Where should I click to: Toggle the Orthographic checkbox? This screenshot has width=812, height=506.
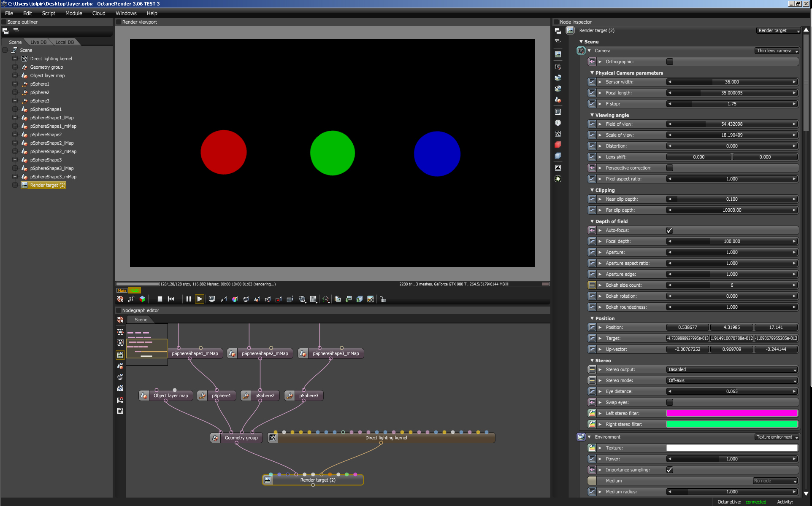click(669, 62)
